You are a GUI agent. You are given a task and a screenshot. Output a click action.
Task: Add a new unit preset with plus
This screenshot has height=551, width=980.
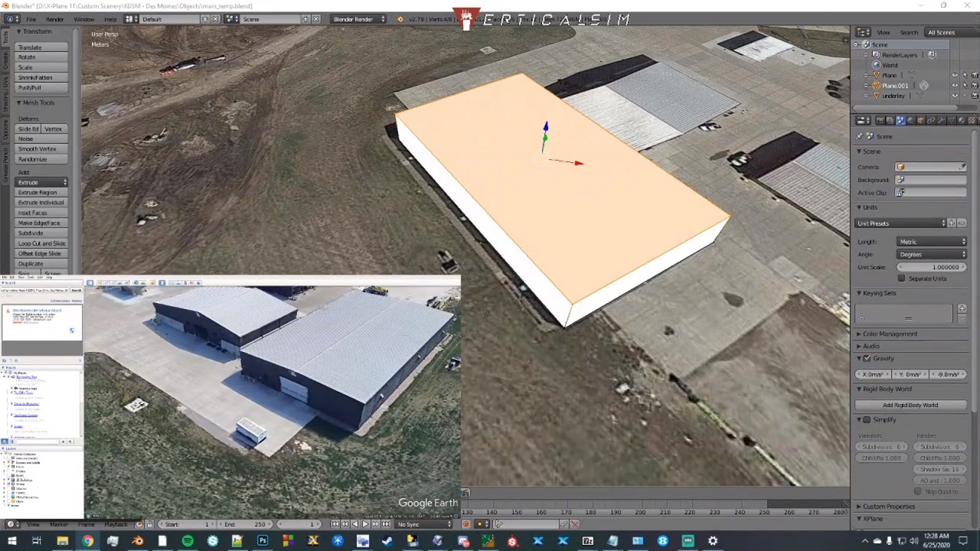(x=952, y=223)
